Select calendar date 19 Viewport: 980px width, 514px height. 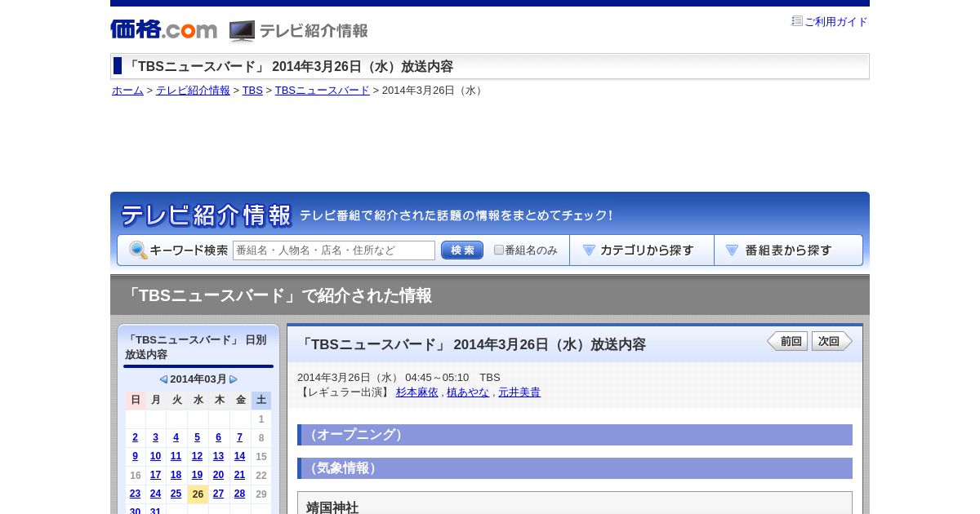pyautogui.click(x=197, y=475)
